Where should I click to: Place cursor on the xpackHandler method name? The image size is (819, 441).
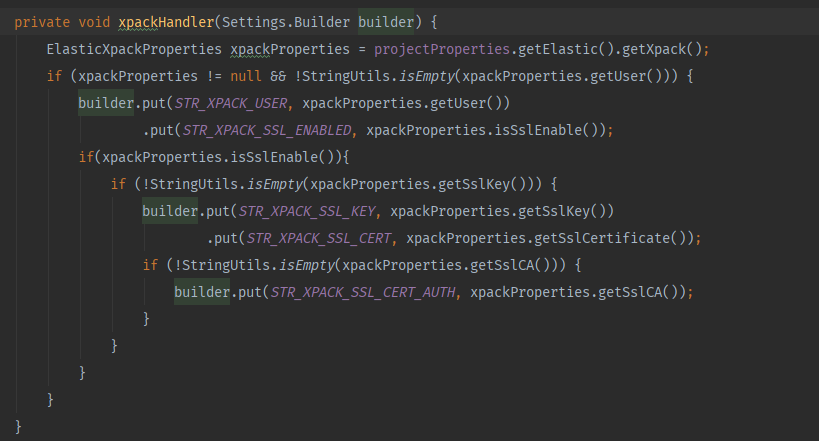point(166,22)
